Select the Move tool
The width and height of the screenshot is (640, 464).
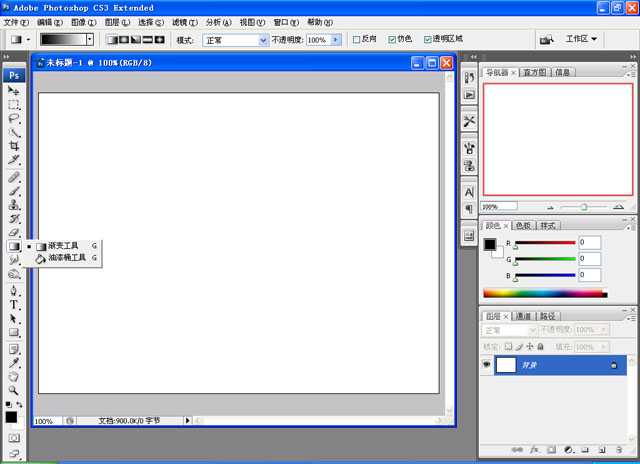point(13,90)
